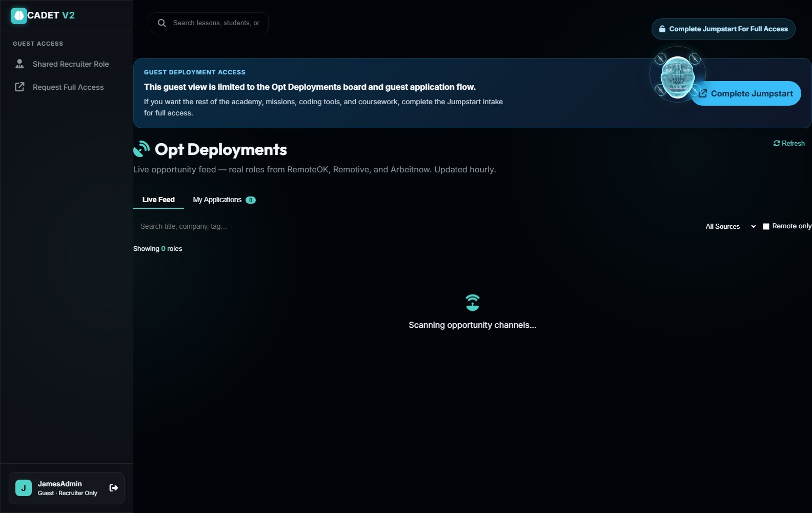812x513 pixels.
Task: Click the logout icon next to JamesAdmin
Action: click(x=114, y=488)
